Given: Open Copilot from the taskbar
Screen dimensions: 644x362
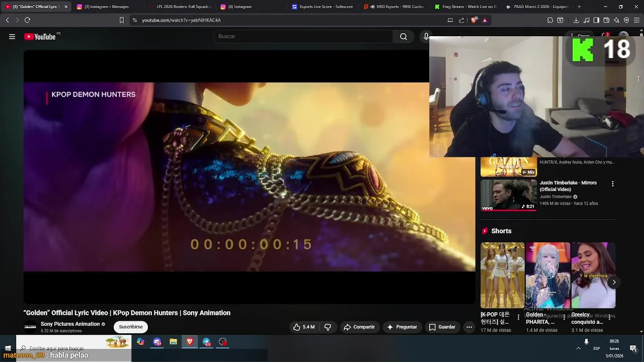Looking at the screenshot, I should click(x=140, y=342).
